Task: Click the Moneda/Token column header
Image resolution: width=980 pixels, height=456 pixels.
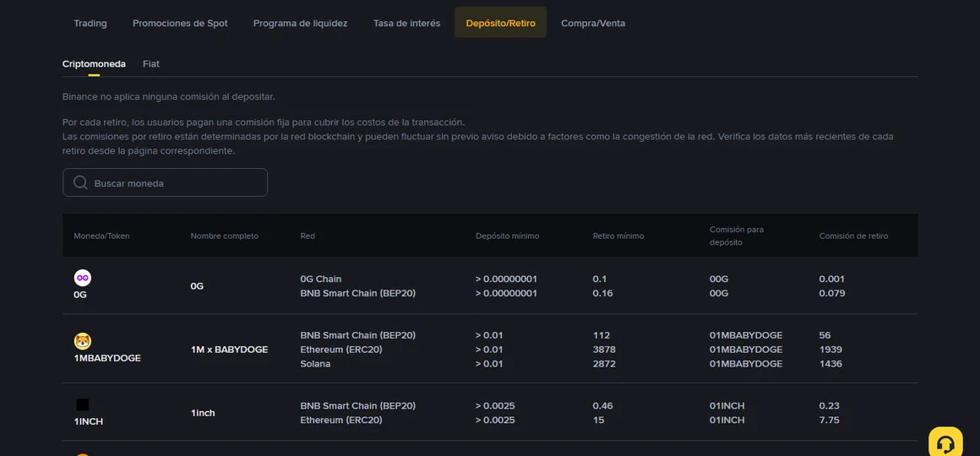Action: (x=101, y=236)
